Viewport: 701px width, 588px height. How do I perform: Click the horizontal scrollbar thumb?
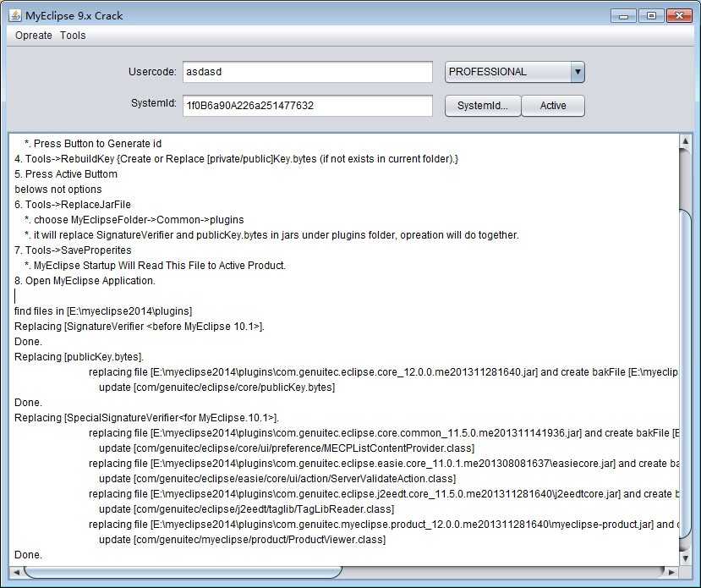tap(183, 572)
